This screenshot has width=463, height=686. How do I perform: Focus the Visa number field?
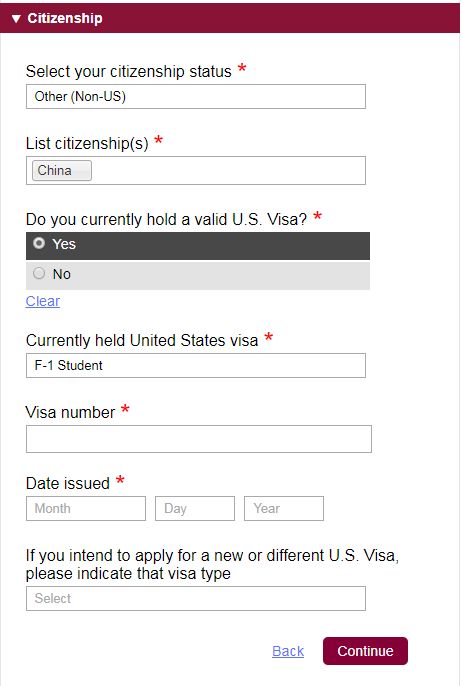click(199, 439)
